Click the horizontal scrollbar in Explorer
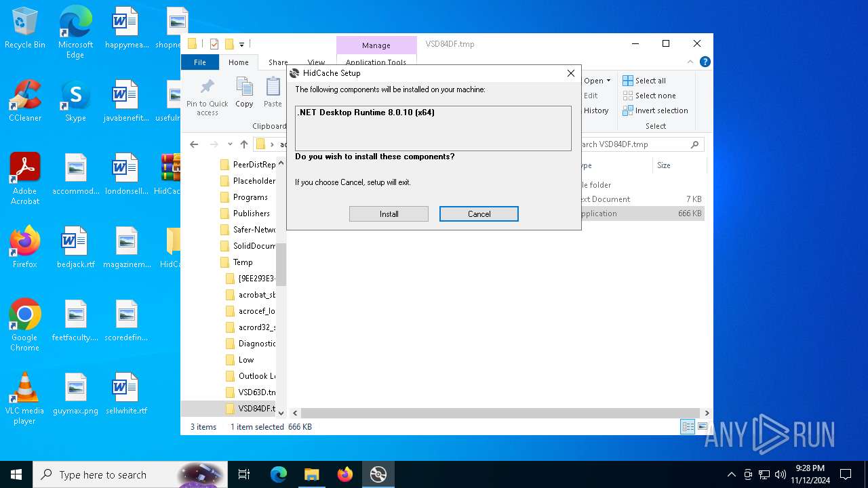The width and height of the screenshot is (868, 488). point(500,413)
